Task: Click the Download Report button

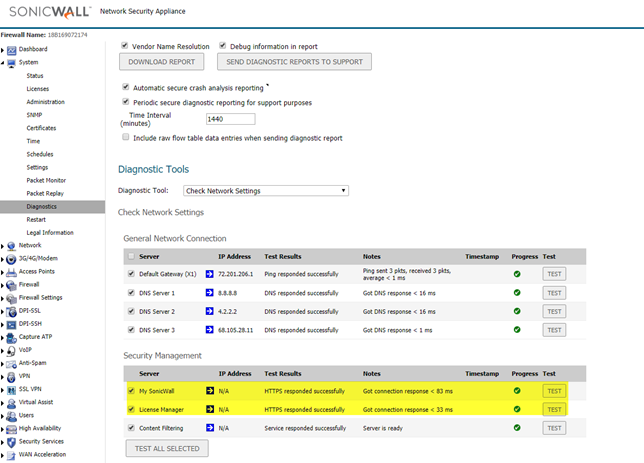Action: [162, 62]
